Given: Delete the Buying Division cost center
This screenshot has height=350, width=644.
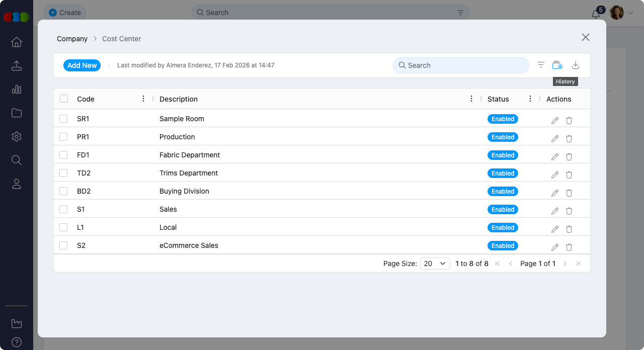Looking at the screenshot, I should (569, 193).
